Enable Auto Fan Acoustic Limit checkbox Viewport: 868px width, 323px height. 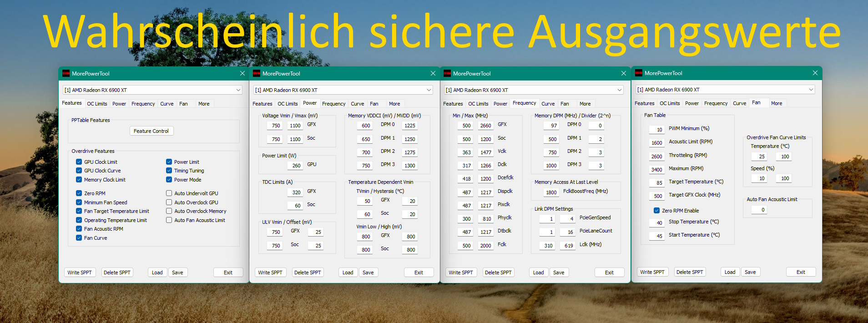pyautogui.click(x=169, y=220)
